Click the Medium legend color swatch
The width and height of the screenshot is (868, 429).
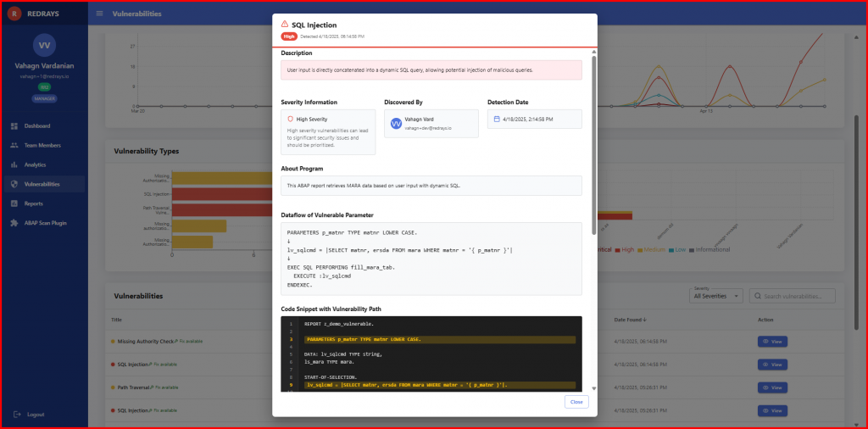click(641, 249)
